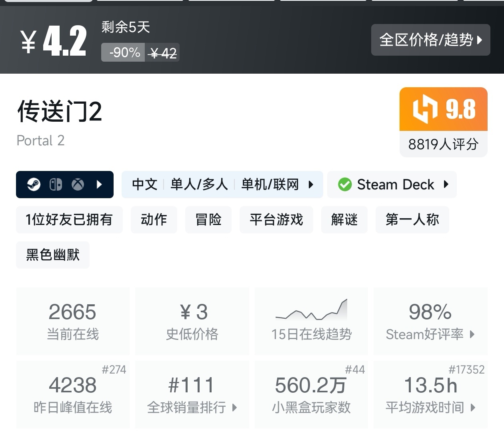
Task: Select the 黑色幽默 tag
Action: coord(53,255)
